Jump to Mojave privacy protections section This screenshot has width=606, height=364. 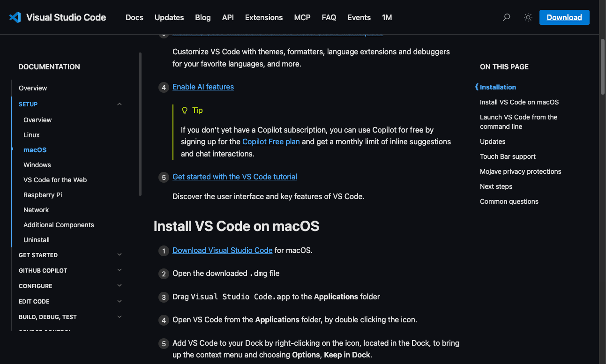click(x=520, y=171)
